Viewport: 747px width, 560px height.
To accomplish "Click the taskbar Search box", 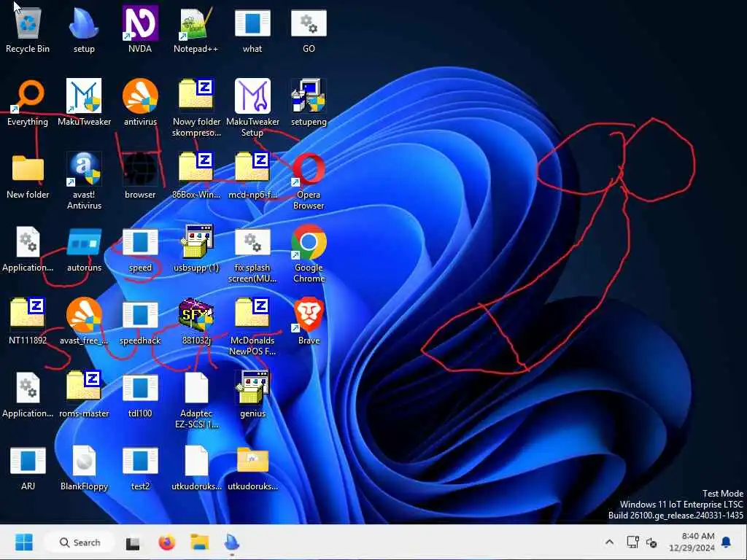I will [x=80, y=542].
